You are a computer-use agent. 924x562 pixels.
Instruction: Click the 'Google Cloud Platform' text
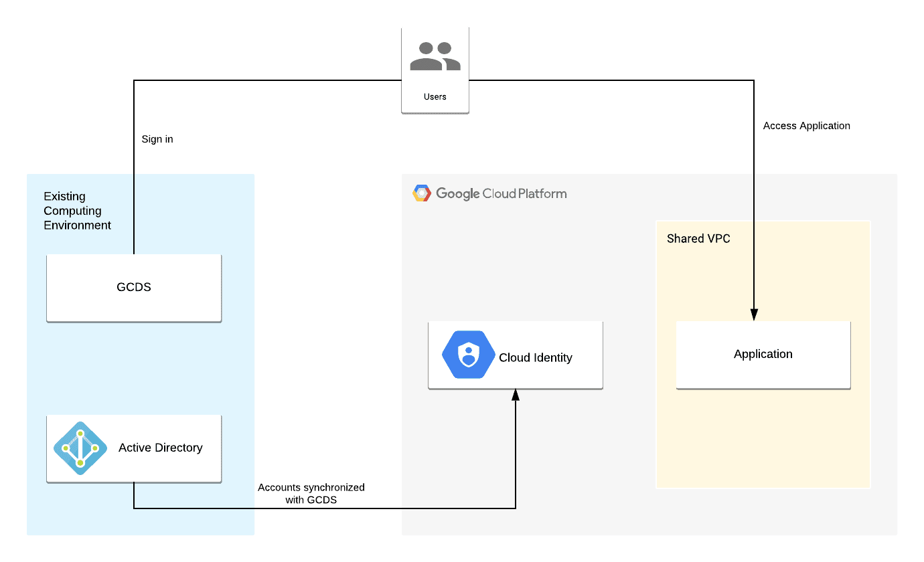coord(502,193)
